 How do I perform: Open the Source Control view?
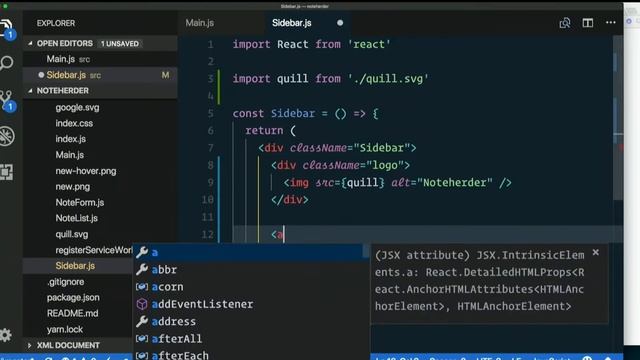7,100
